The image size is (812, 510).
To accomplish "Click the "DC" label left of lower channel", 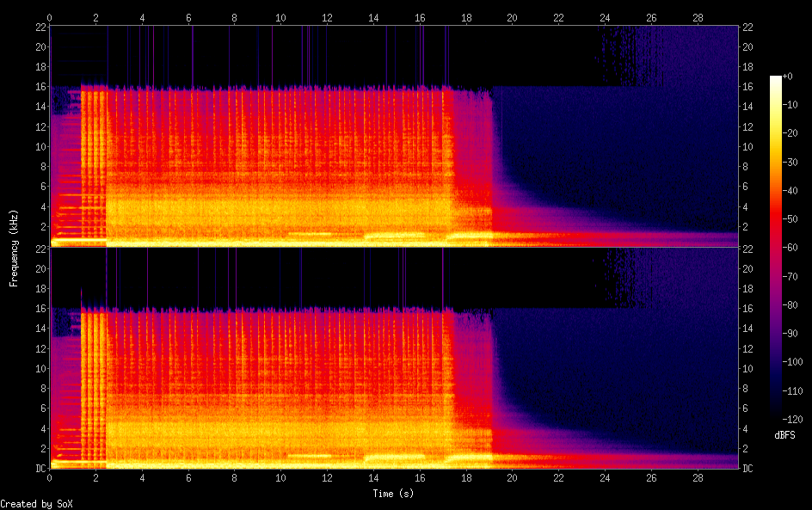I will pos(41,468).
